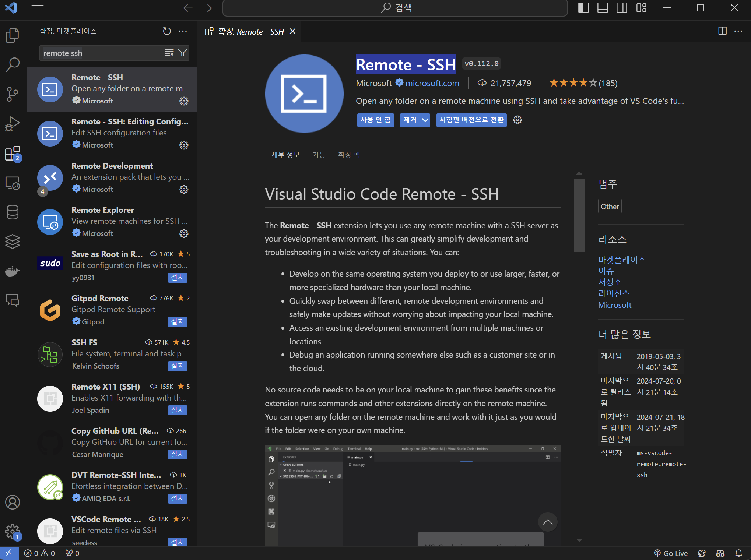Screen dimensions: 751x560
Task: Open Docker view in activity bar
Action: (x=13, y=271)
